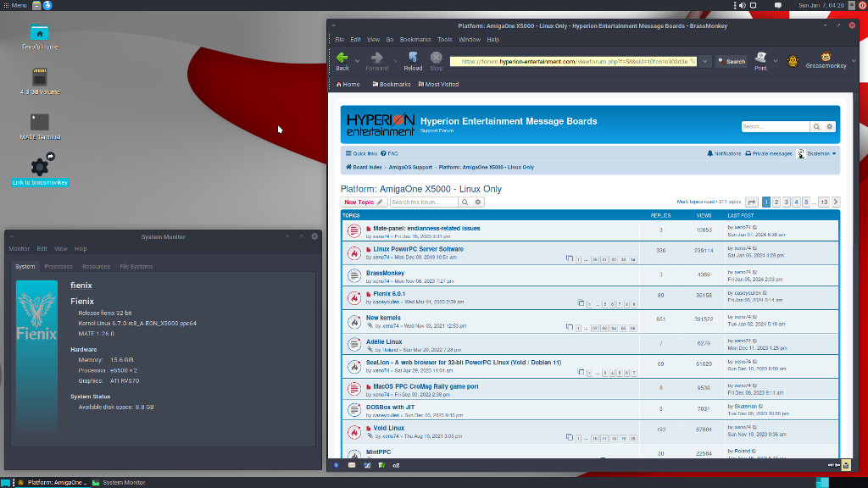
Task: Switch to File Systems tab in System Monitor
Action: point(136,267)
